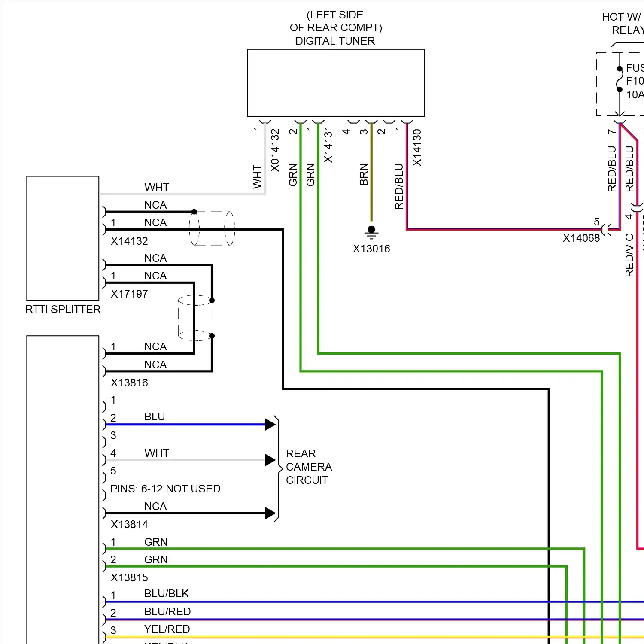644x644 pixels.
Task: Click the OF REAR COMPT) location text
Action: point(336,27)
